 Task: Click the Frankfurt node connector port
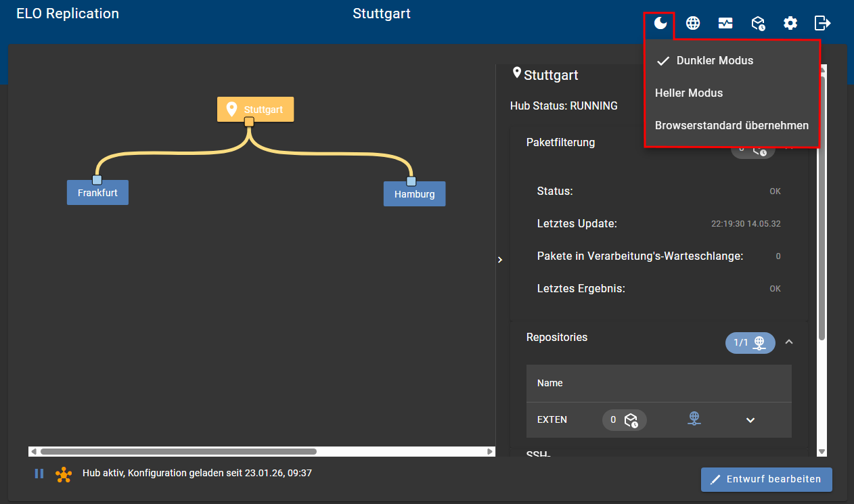[97, 180]
